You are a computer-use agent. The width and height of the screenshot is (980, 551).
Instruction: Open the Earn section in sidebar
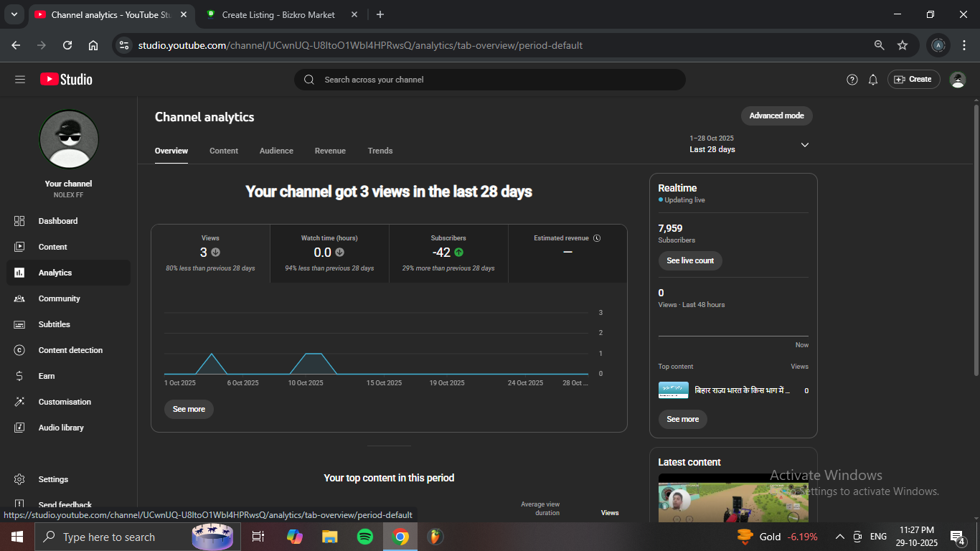coord(46,376)
